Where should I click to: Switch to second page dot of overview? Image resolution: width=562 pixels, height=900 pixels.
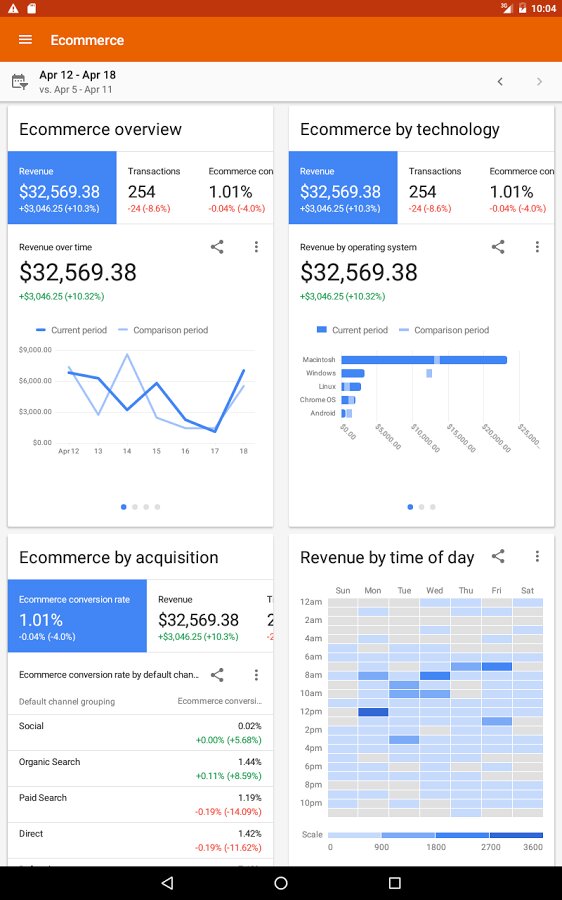click(x=135, y=507)
